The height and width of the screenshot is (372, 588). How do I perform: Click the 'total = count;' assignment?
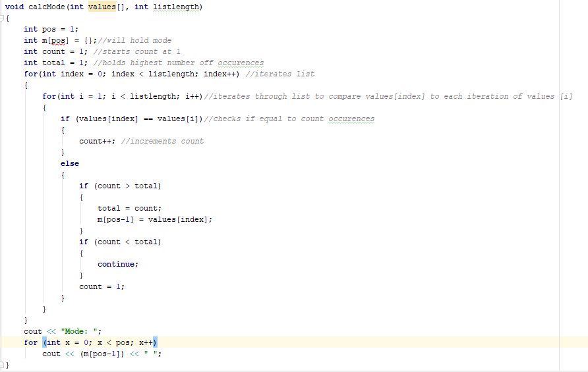129,208
